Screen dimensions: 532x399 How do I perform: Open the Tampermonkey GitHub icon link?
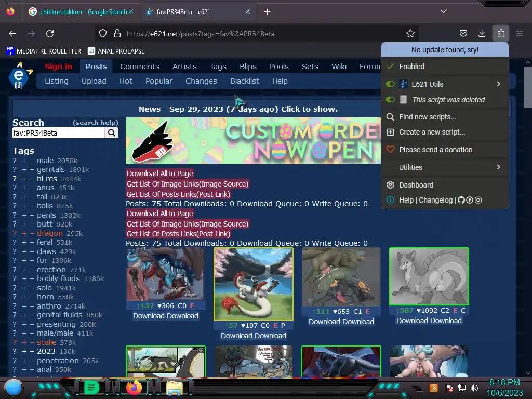pos(461,200)
